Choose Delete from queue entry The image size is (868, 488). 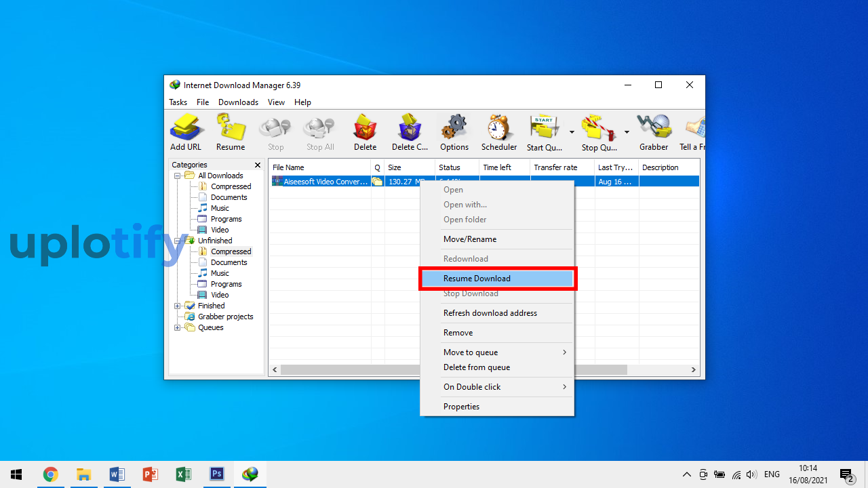(x=497, y=367)
